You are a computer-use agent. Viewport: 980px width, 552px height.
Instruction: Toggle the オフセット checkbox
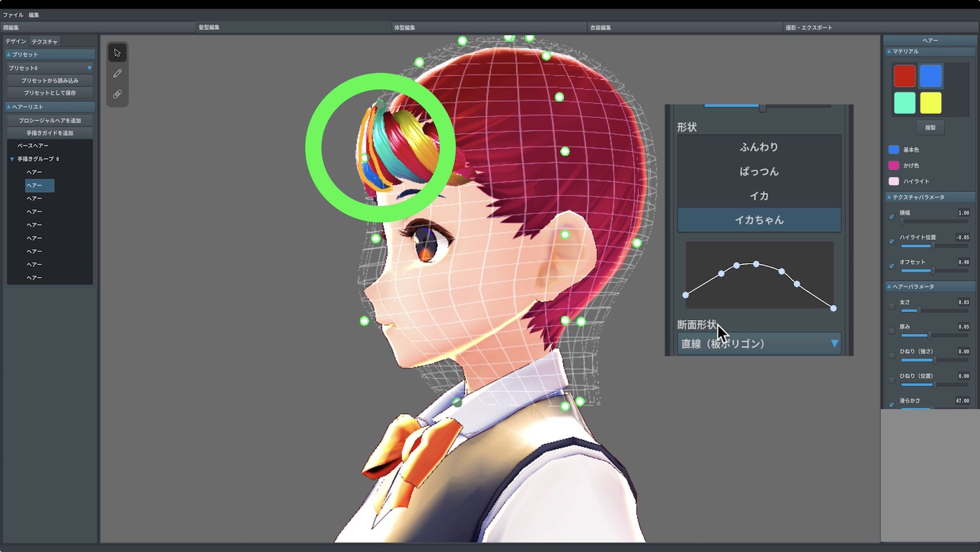pos(891,266)
